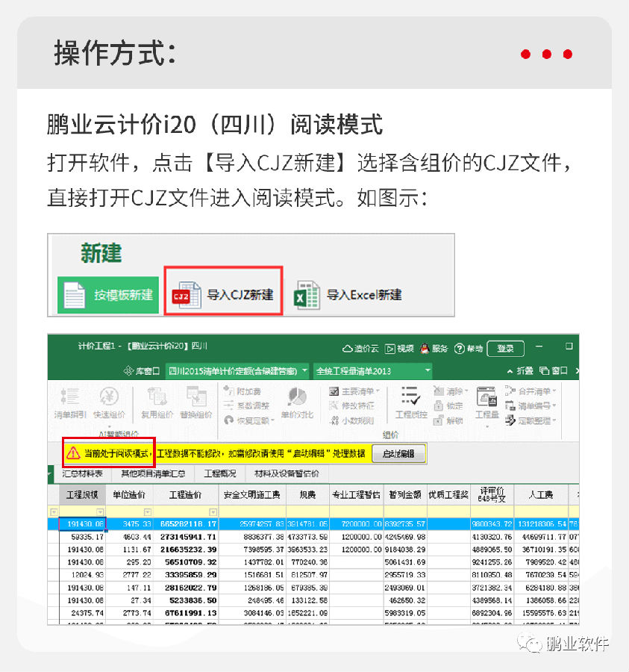Expand the 四川2015清单计价定额 dropdown

237,370
